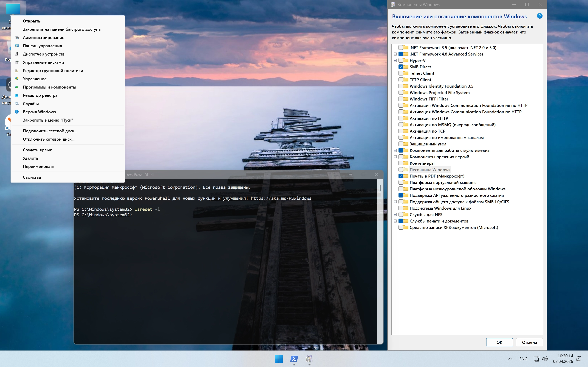Expand .NET Framework 4.8 Advanced Services
Image resolution: width=588 pixels, height=367 pixels.
395,54
